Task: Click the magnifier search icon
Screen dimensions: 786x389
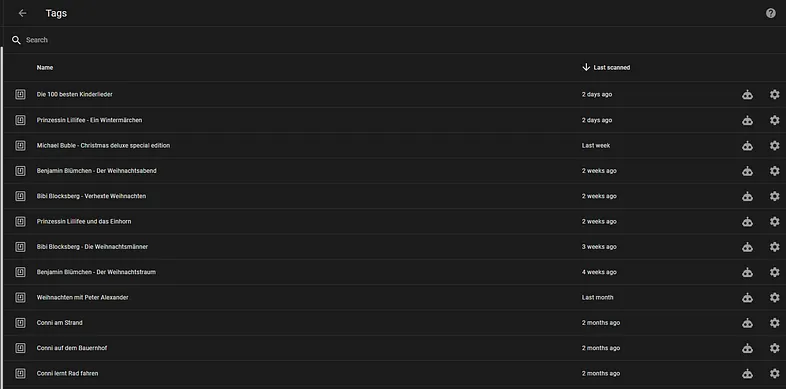Action: point(17,40)
